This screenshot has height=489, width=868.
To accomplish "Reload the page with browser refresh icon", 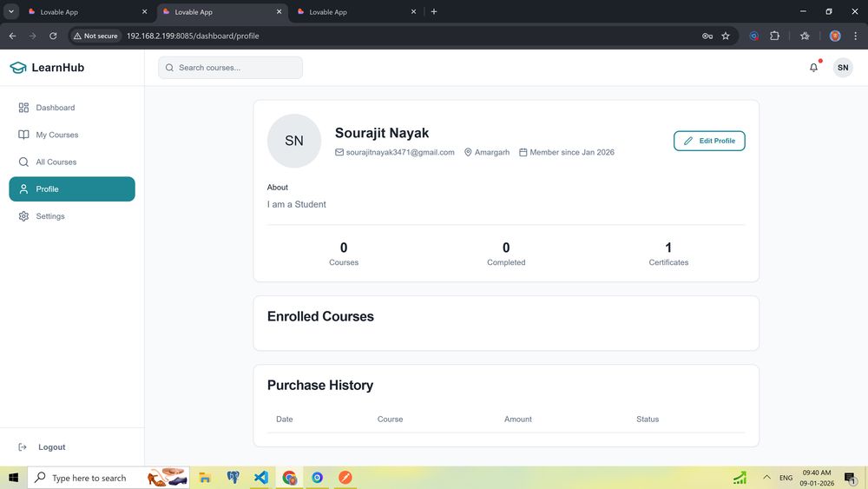I will point(53,36).
